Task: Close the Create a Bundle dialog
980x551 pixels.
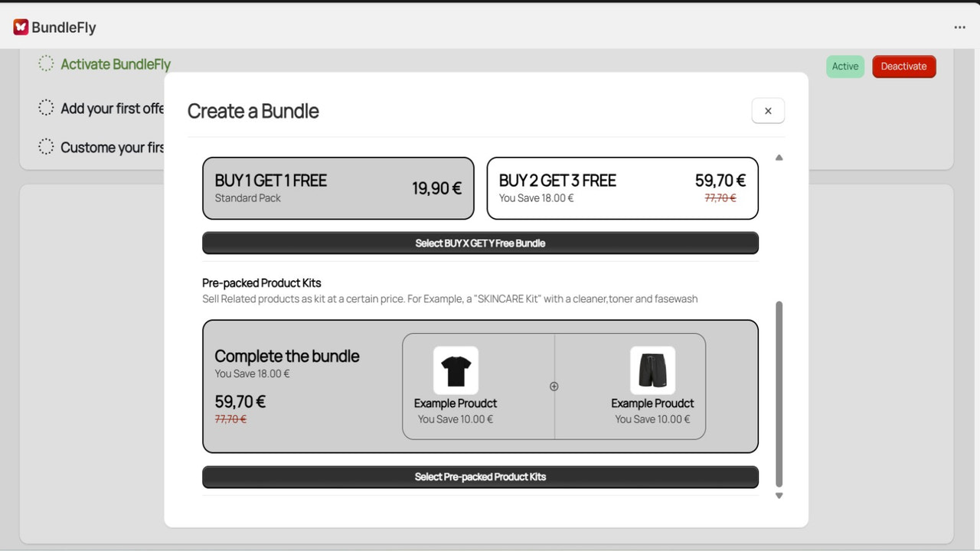Action: [768, 111]
